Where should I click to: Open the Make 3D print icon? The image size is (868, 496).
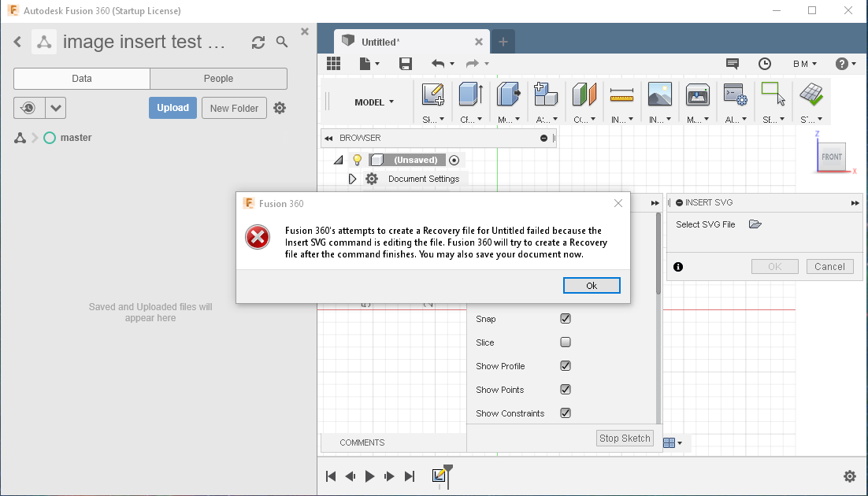[x=698, y=94]
